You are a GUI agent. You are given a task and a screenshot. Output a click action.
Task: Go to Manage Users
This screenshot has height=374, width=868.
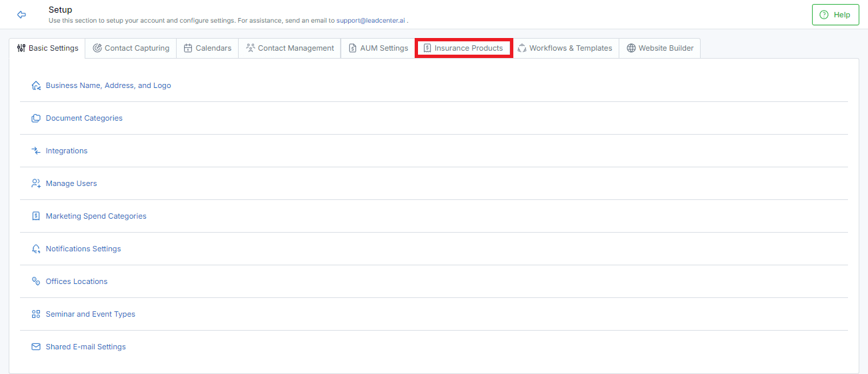coord(71,183)
